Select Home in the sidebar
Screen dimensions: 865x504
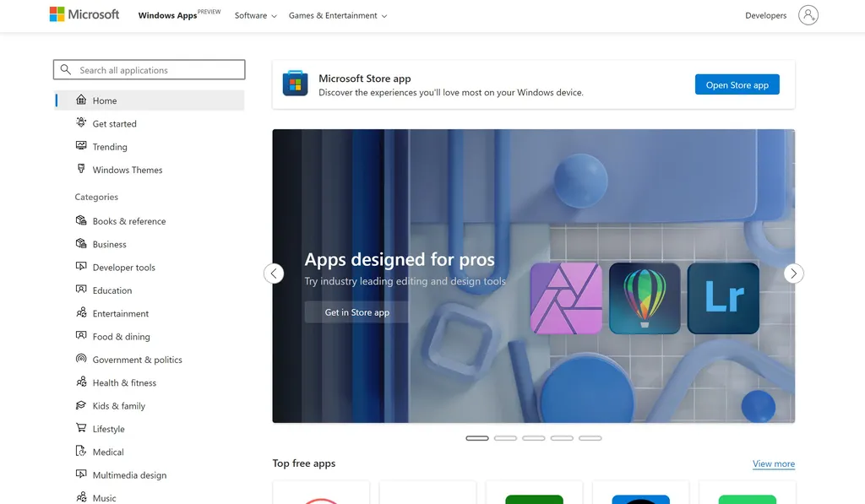(149, 100)
